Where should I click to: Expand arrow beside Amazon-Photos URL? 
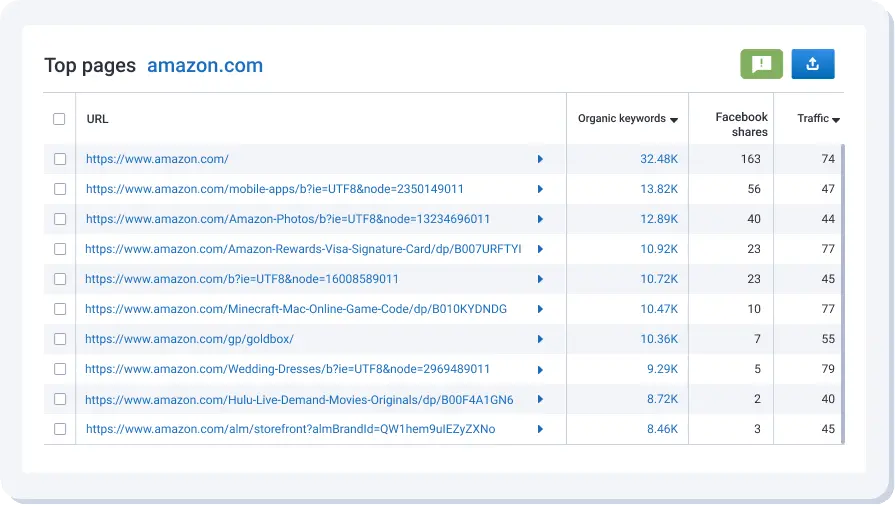coord(540,219)
